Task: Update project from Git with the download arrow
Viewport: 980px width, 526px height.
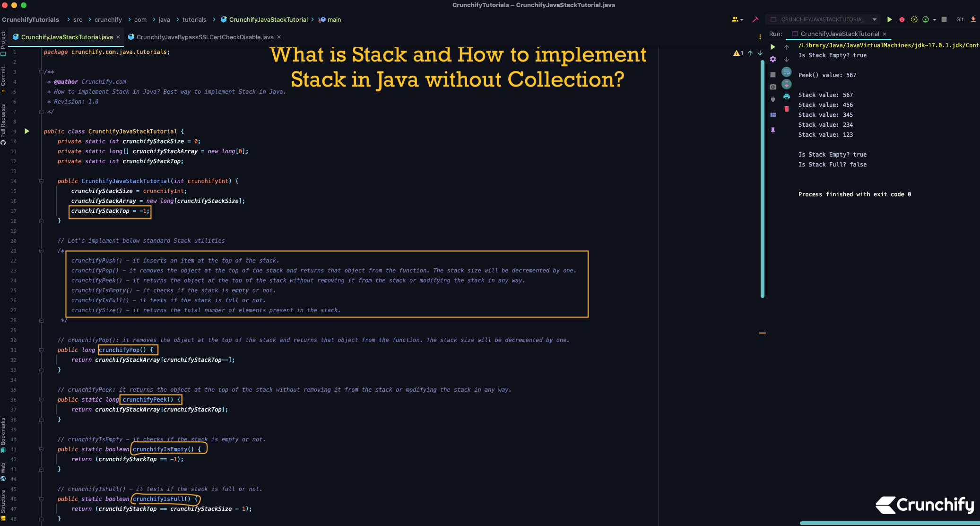Action: click(x=973, y=19)
